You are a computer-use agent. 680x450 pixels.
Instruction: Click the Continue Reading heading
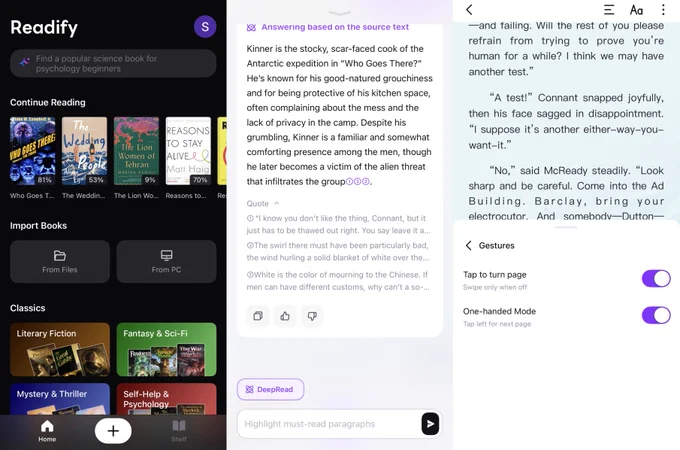point(48,102)
